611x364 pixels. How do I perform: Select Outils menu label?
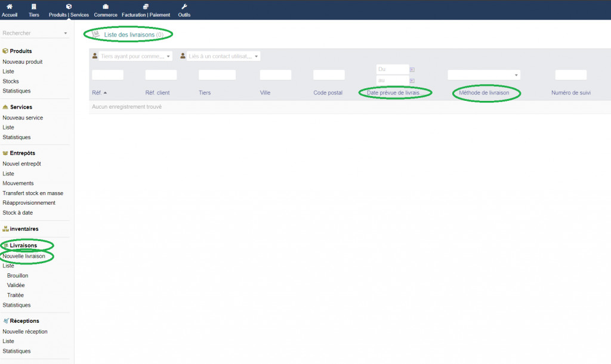[x=184, y=15]
